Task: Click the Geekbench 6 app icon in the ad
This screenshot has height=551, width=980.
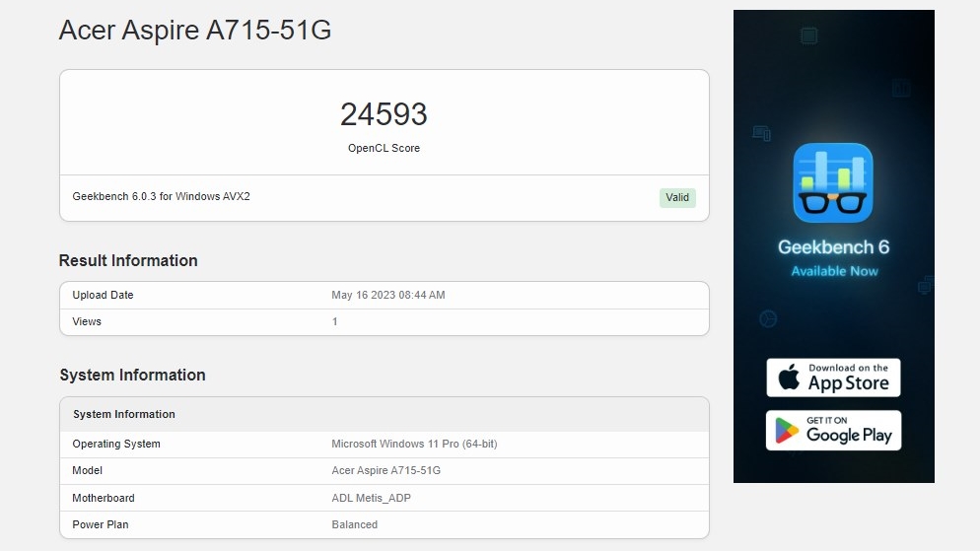Action: (x=833, y=183)
